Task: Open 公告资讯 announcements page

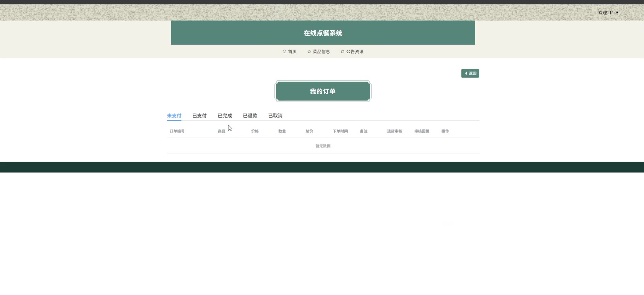Action: [x=352, y=52]
